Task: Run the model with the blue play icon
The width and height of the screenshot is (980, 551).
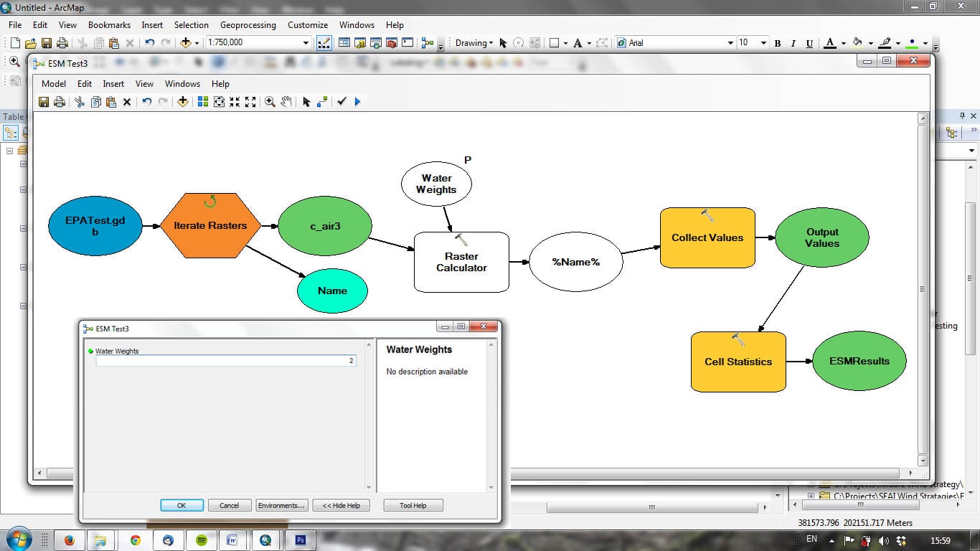Action: (357, 102)
